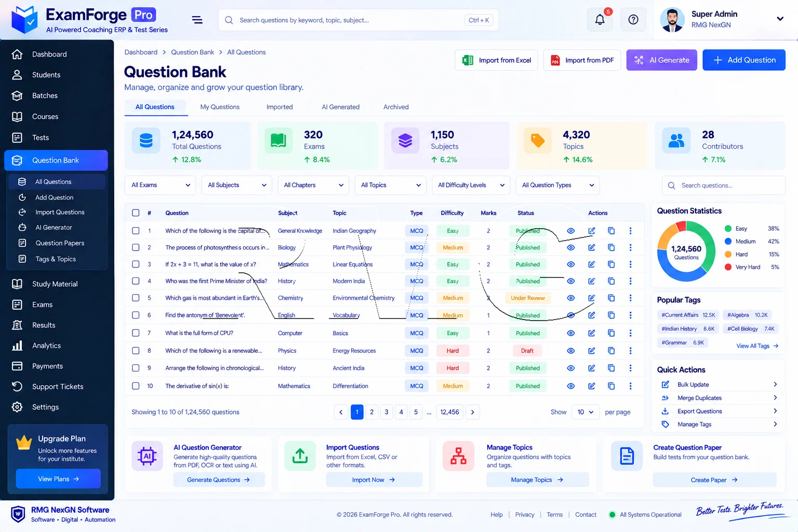Viewport: 798px width, 532px height.
Task: Check the box for question 7
Action: 136,333
